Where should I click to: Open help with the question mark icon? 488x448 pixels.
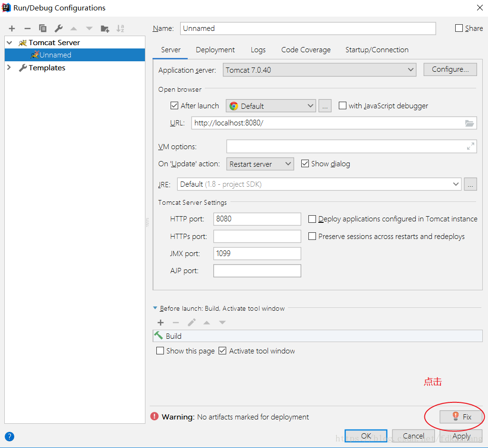click(10, 437)
